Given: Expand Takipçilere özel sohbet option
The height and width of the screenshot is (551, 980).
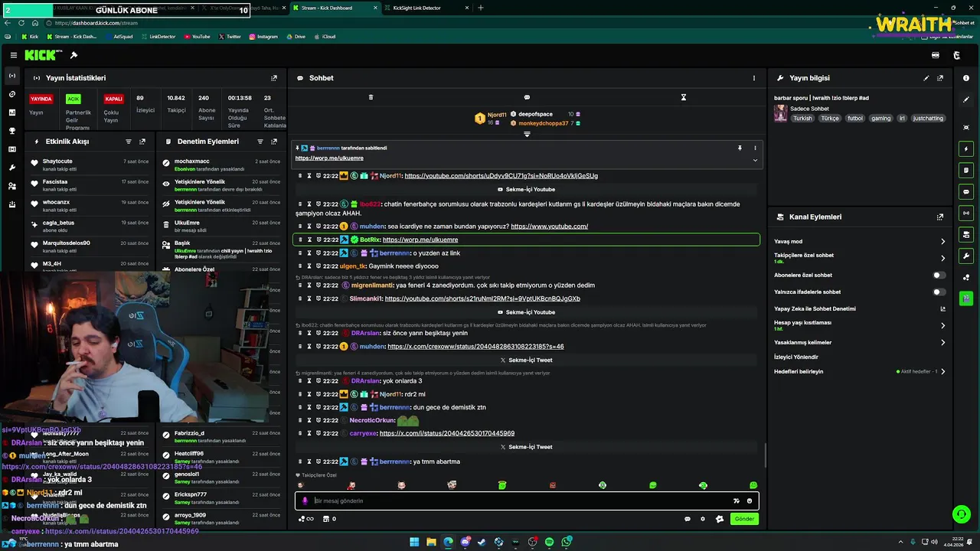Looking at the screenshot, I should click(x=942, y=258).
